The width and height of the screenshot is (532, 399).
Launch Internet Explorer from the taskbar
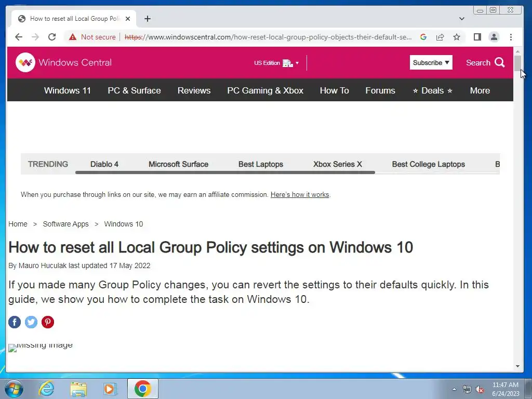(x=46, y=389)
